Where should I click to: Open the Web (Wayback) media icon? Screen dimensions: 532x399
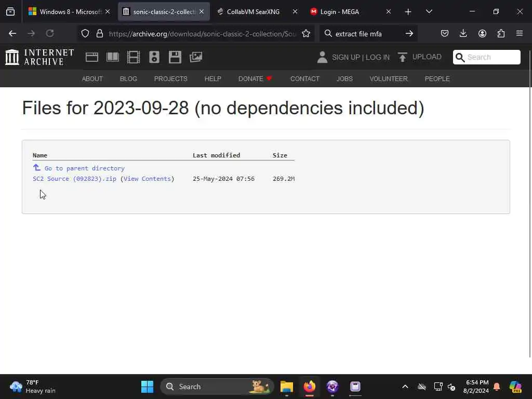point(91,57)
